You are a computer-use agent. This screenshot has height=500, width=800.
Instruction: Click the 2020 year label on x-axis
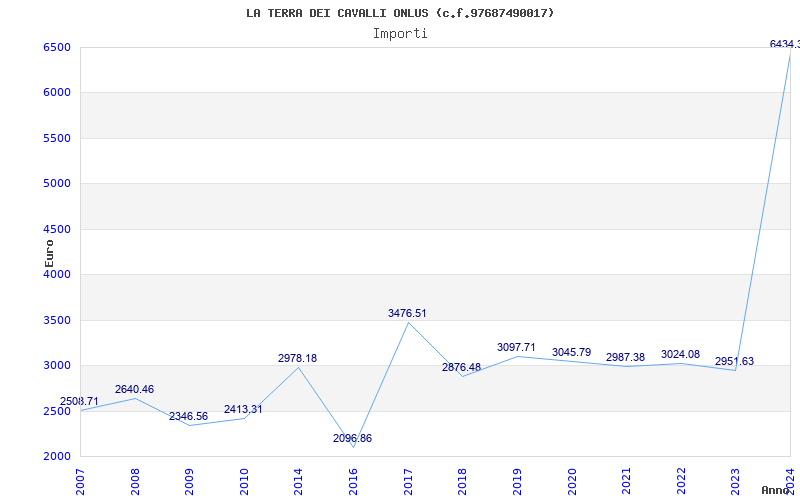[x=572, y=482]
